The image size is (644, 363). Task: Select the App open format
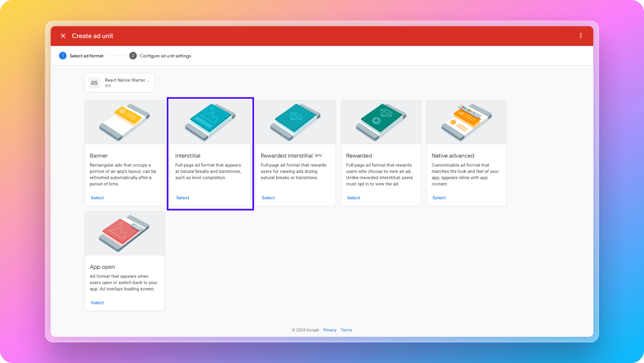pos(97,302)
